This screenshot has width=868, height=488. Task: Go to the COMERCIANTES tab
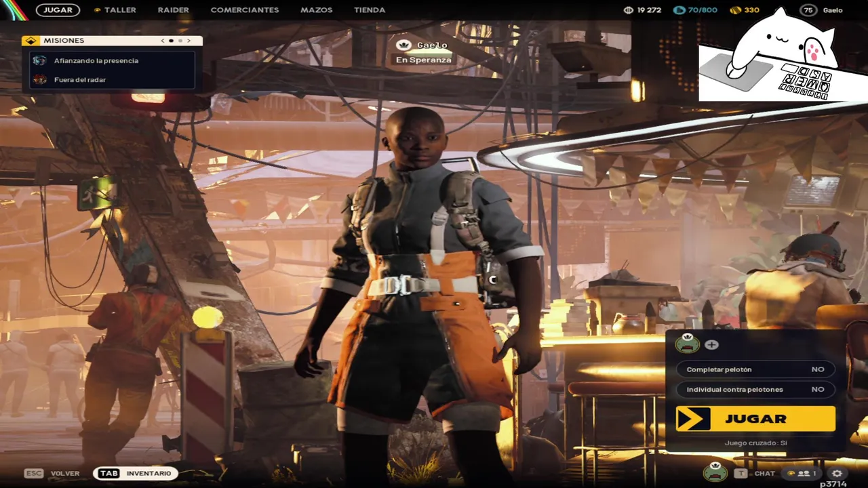(245, 10)
